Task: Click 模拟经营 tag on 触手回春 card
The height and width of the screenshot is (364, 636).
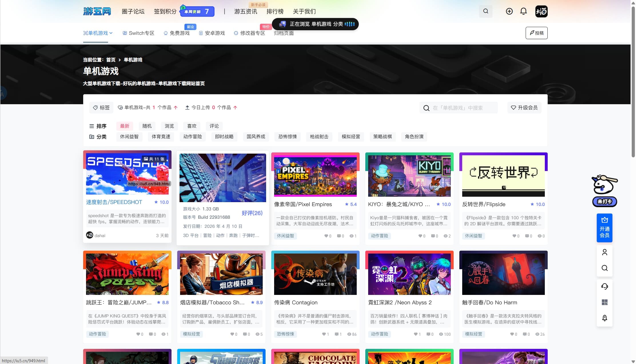Action: [x=473, y=334]
